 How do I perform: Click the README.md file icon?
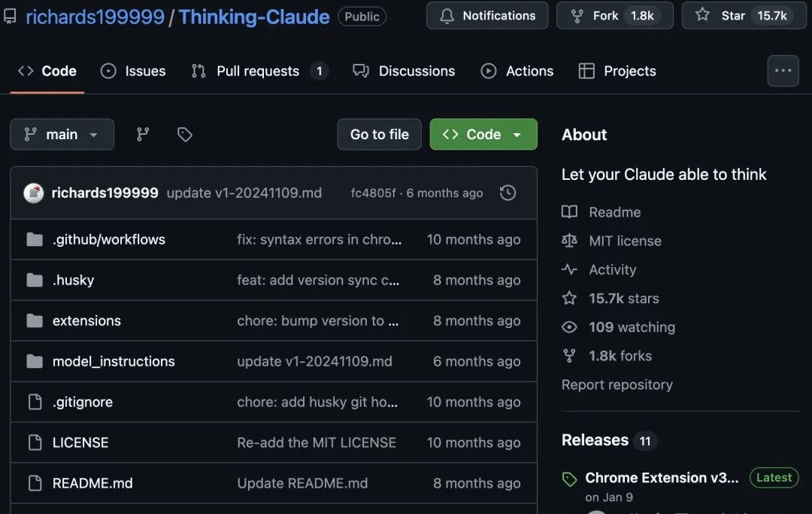point(35,483)
